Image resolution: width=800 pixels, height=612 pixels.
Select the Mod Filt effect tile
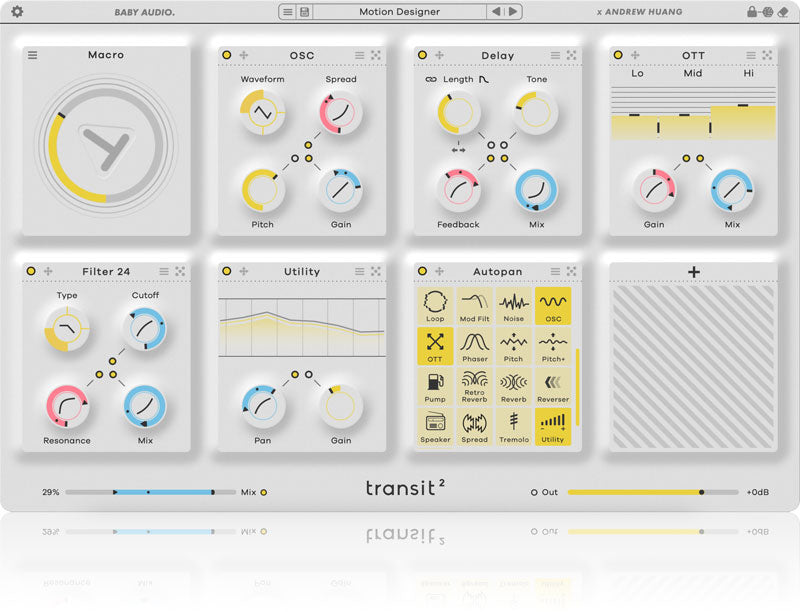pyautogui.click(x=474, y=306)
